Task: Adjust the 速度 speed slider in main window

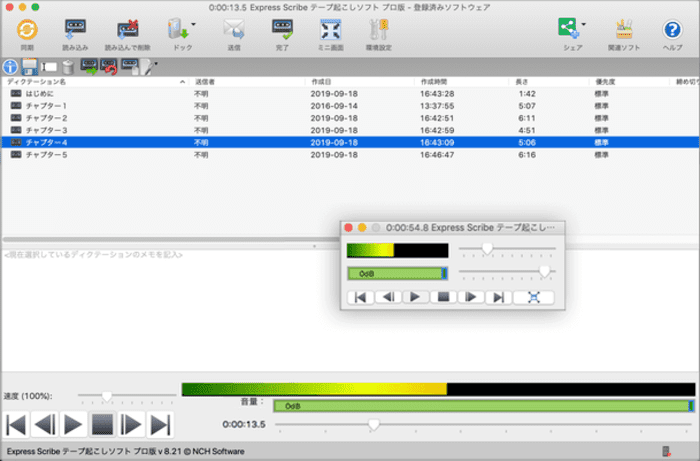Action: [106, 395]
